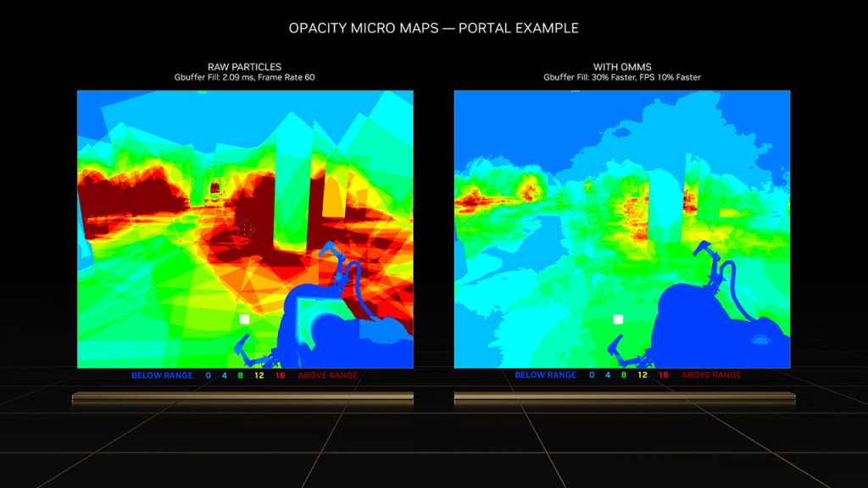Screen dimensions: 868x488
Task: Click the white square in the Raw Particles heatmap
Action: point(244,319)
